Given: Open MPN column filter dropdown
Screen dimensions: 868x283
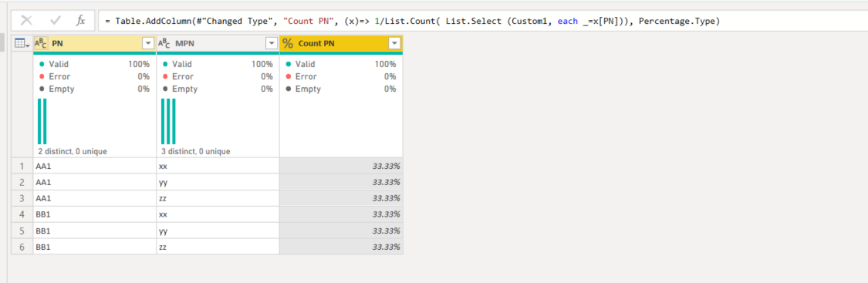Looking at the screenshot, I should 272,44.
